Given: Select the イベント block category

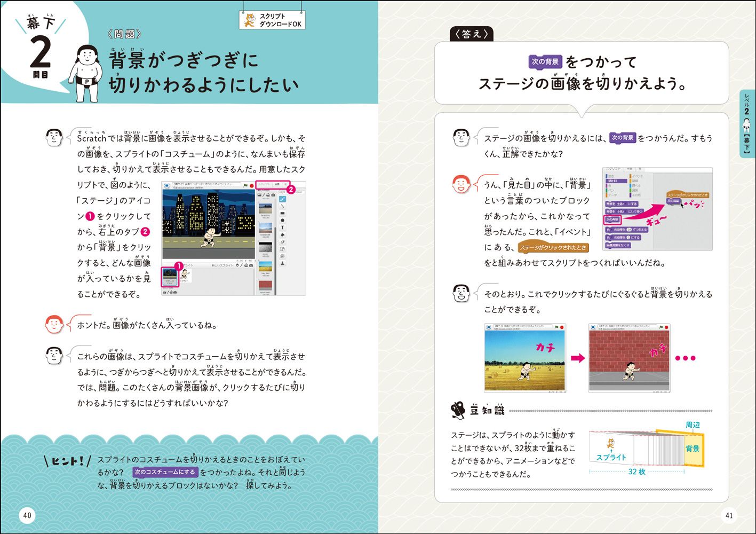Looking at the screenshot, I should (637, 176).
